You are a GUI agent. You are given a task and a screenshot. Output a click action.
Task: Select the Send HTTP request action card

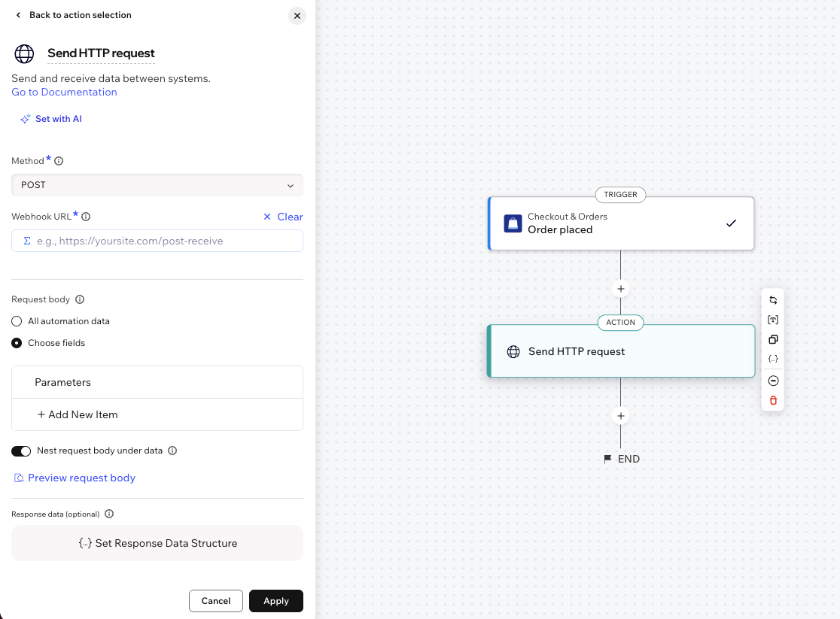click(621, 351)
